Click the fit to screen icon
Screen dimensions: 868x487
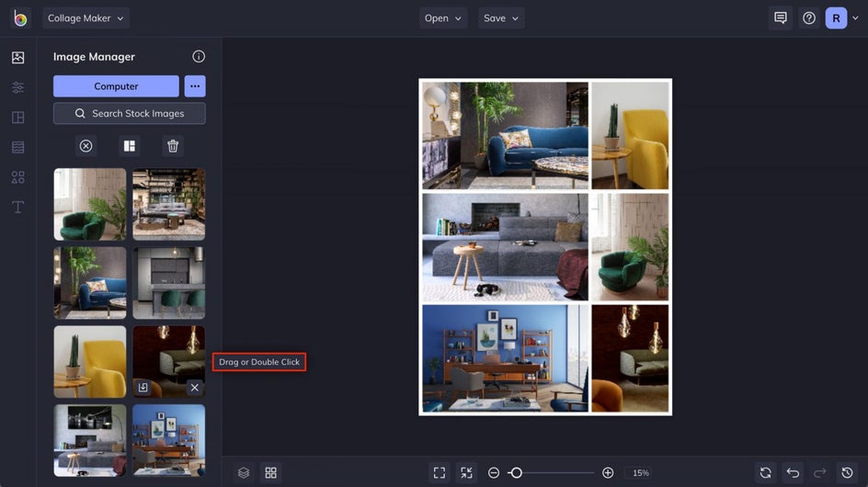pyautogui.click(x=440, y=472)
